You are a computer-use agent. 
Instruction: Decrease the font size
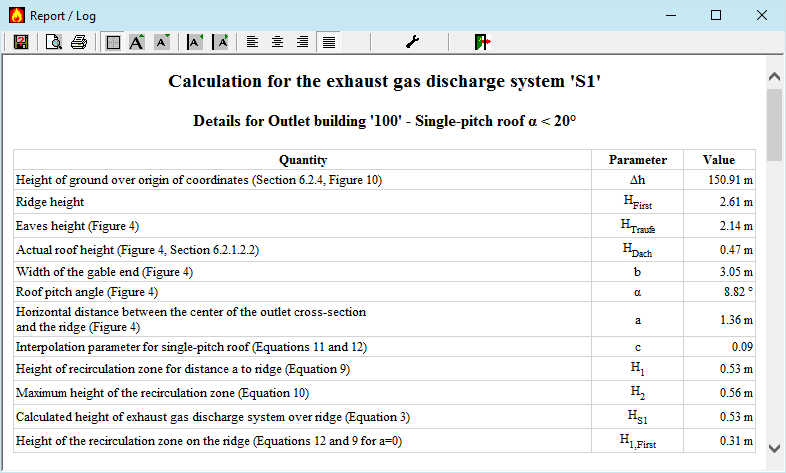[161, 42]
